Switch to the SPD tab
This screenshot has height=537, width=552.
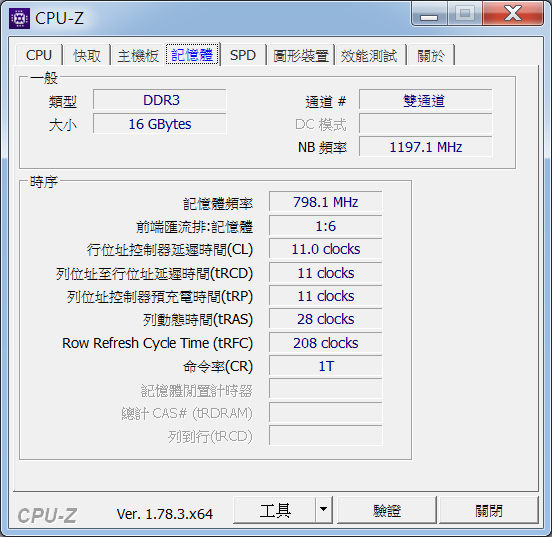click(243, 56)
